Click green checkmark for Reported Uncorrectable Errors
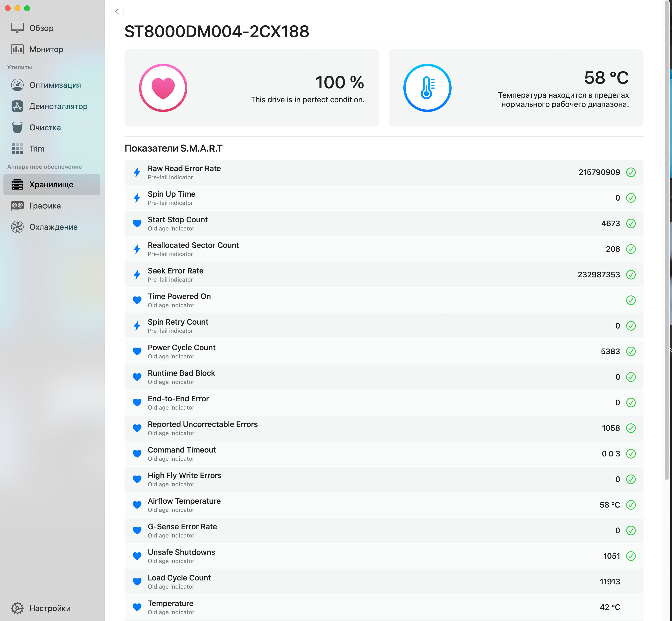The height and width of the screenshot is (621, 672). [631, 428]
